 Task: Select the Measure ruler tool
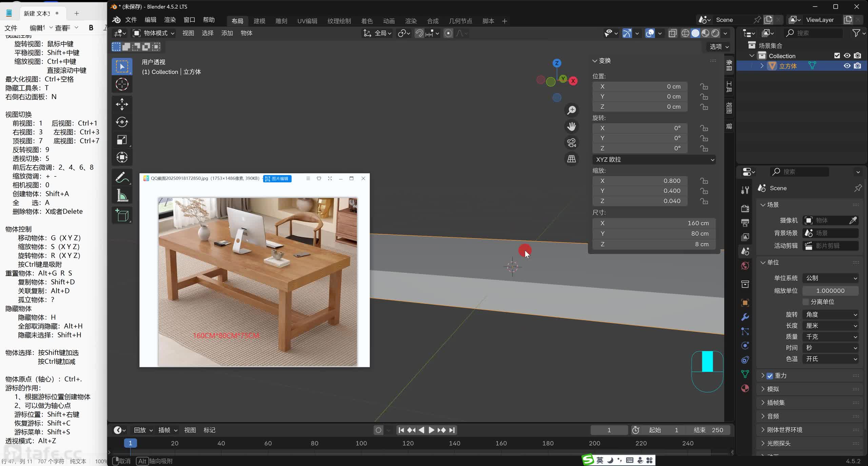tap(122, 195)
